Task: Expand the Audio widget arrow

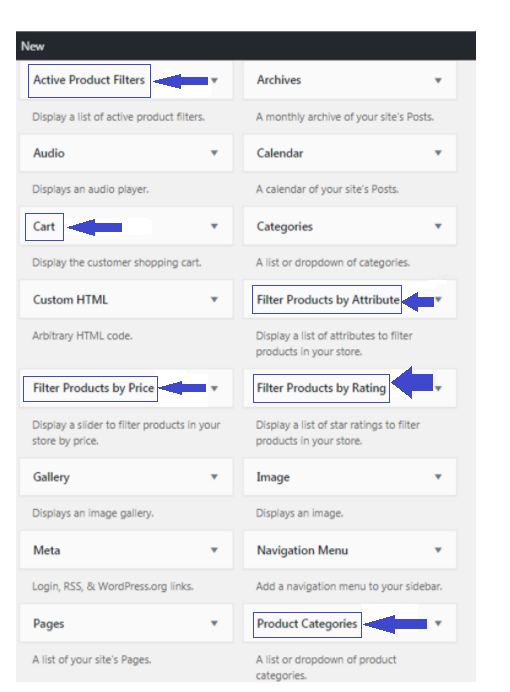Action: (x=214, y=153)
